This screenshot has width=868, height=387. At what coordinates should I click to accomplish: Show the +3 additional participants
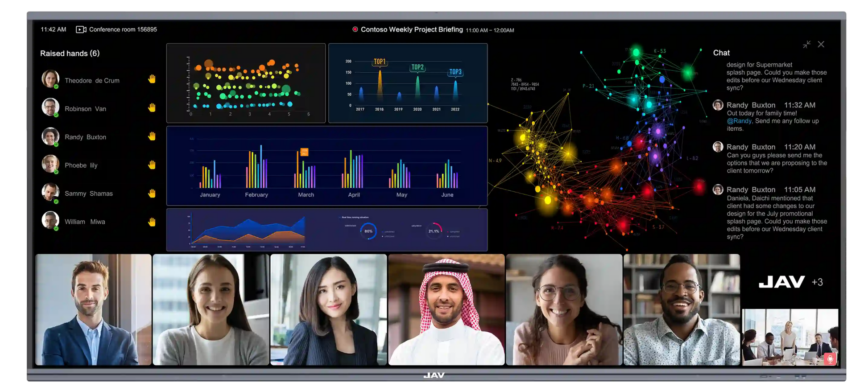tap(817, 282)
